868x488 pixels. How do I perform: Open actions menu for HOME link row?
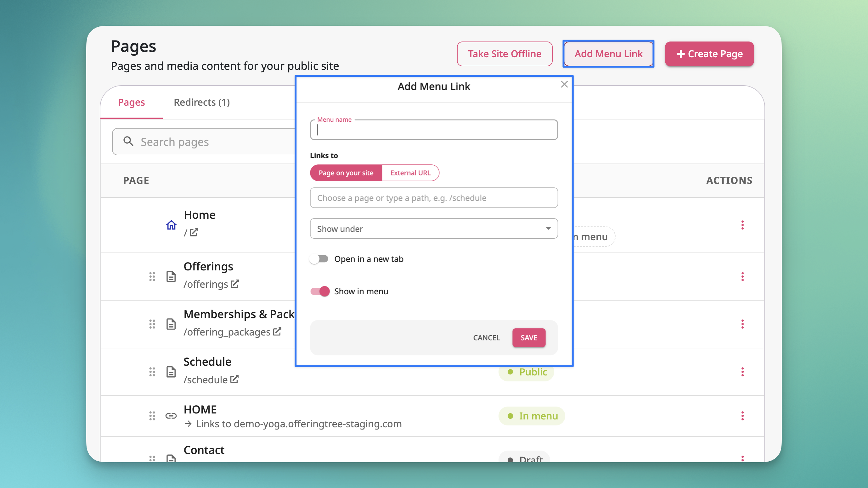[742, 416]
